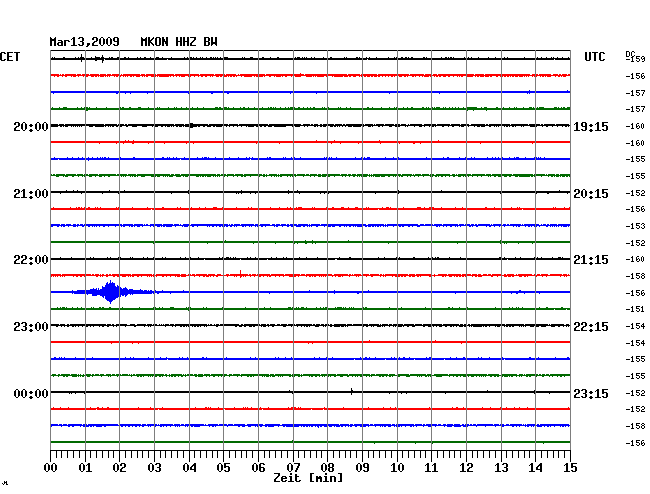Select minute 14 on the time axis
The height and width of the screenshot is (494, 650).
coord(535,467)
